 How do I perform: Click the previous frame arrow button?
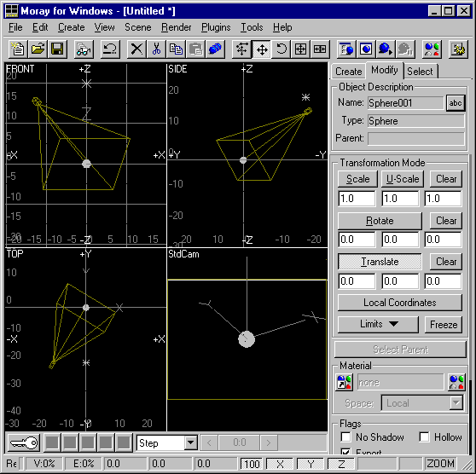point(209,442)
